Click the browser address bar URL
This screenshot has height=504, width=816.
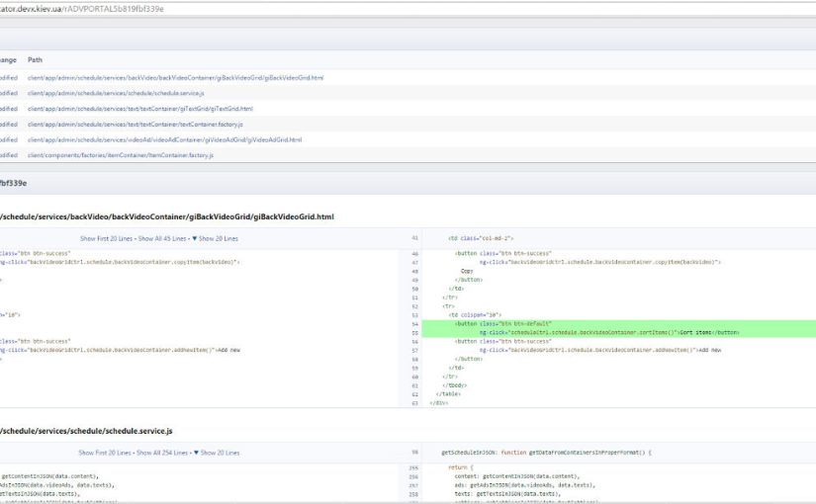[x=82, y=9]
